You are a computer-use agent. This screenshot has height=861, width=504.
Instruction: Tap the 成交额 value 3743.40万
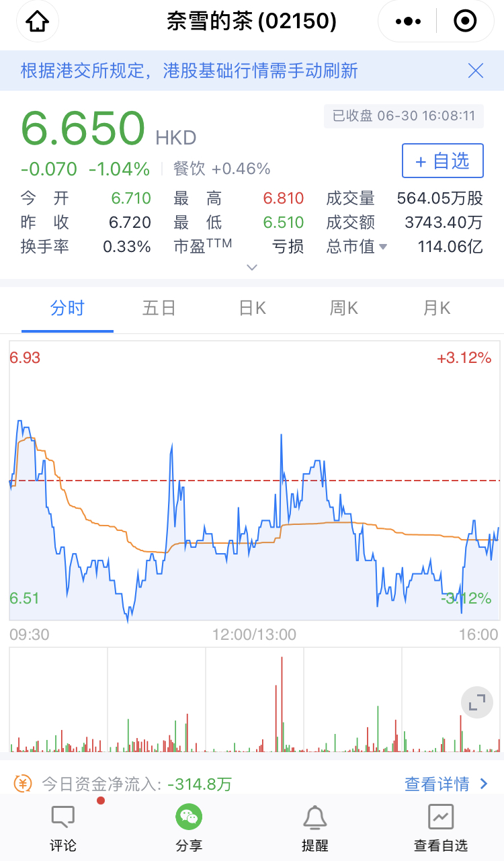click(x=444, y=222)
